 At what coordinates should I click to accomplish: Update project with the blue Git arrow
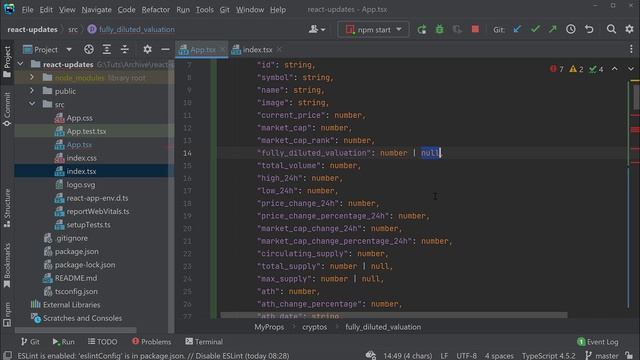[x=517, y=29]
